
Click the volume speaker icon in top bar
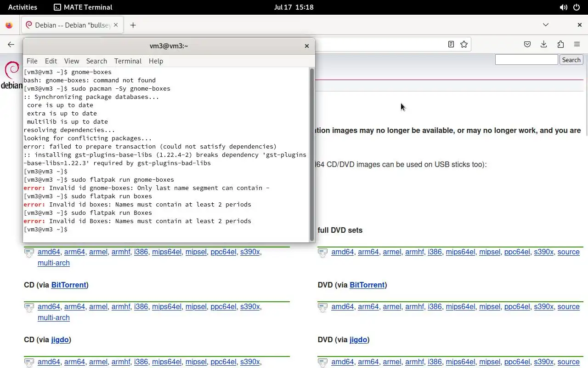(563, 7)
